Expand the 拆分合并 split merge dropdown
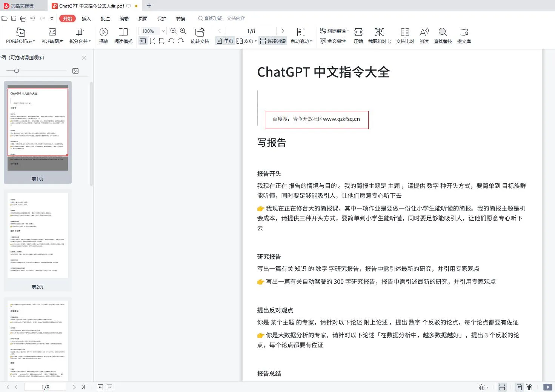555x392 pixels. pyautogui.click(x=89, y=41)
